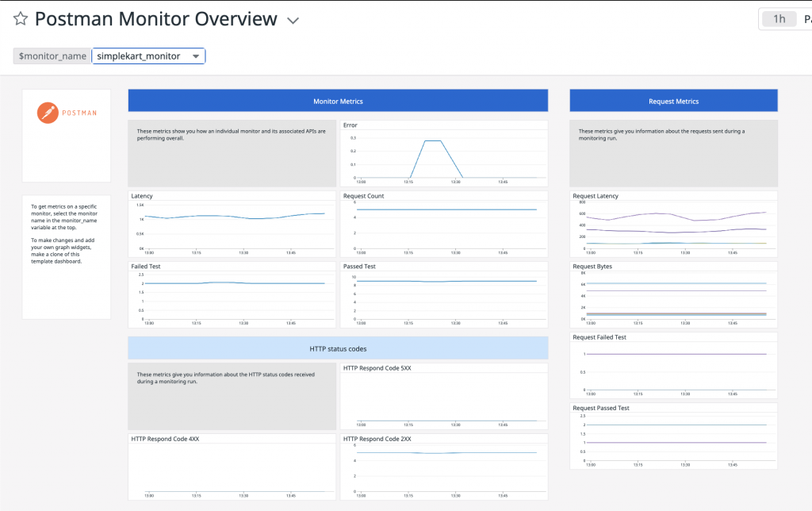Open the Request Count graph widget

click(x=444, y=224)
